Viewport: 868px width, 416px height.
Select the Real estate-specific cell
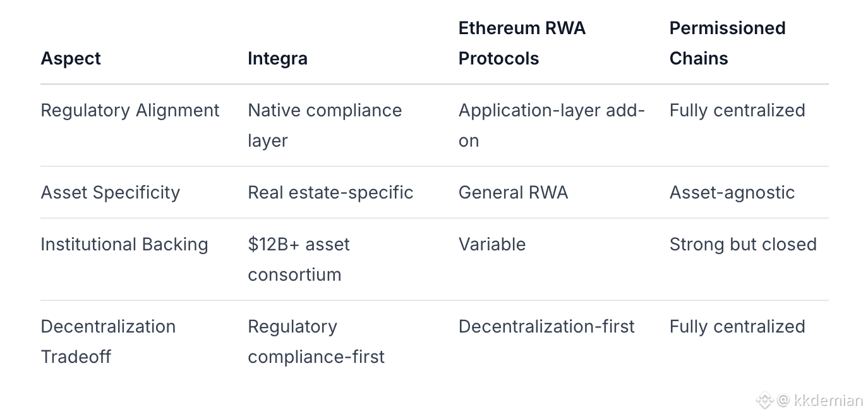(x=330, y=192)
